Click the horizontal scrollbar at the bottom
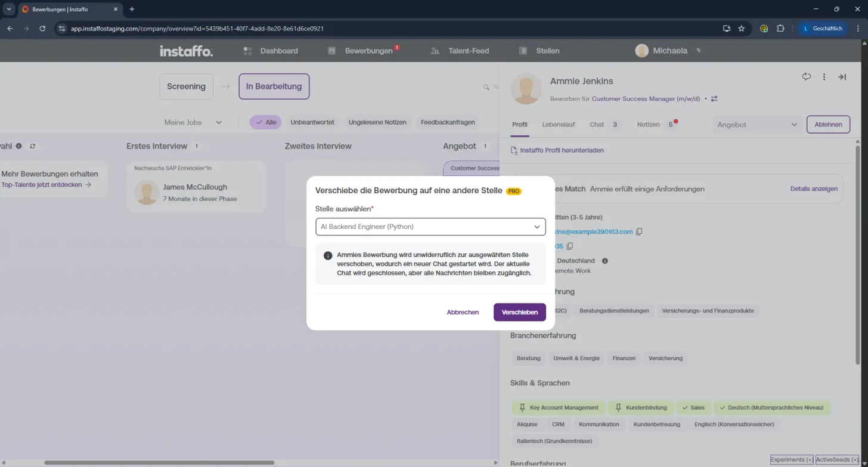This screenshot has width=868, height=467. 159,462
